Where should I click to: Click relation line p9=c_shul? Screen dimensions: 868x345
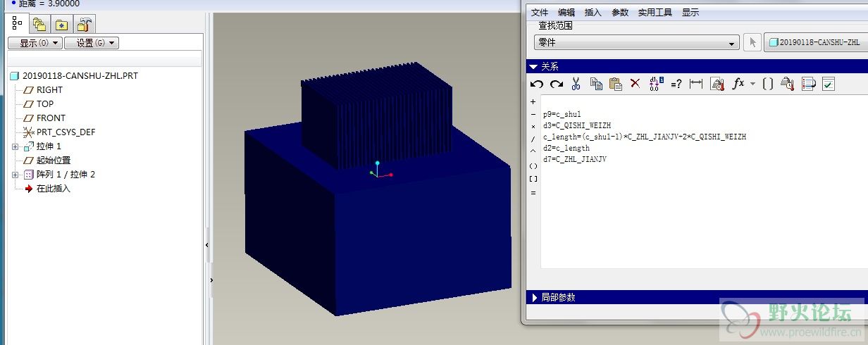(x=562, y=114)
